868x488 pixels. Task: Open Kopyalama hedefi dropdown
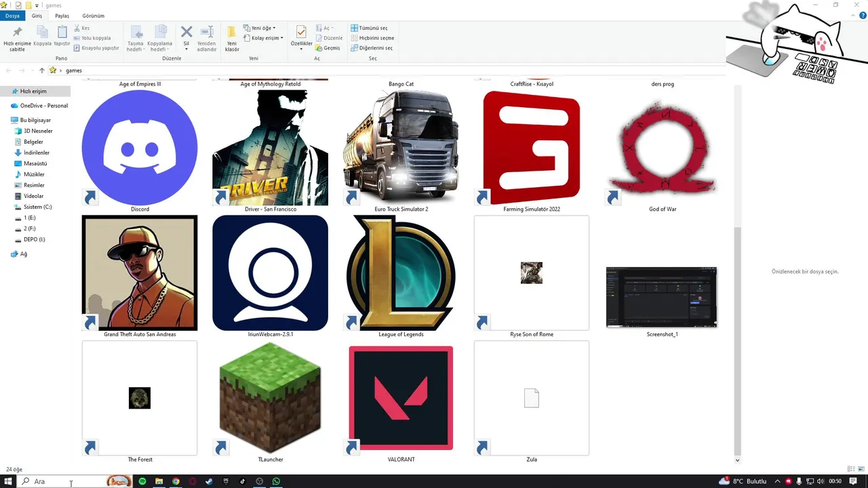[160, 39]
